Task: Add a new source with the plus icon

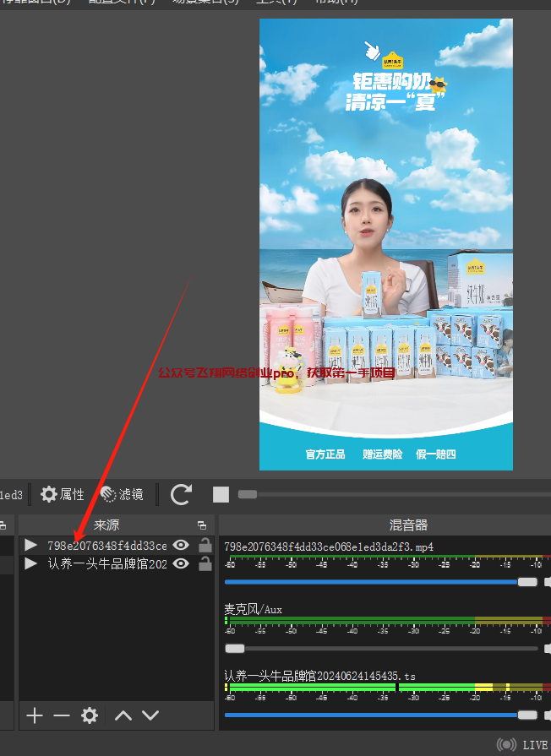Action: point(34,716)
